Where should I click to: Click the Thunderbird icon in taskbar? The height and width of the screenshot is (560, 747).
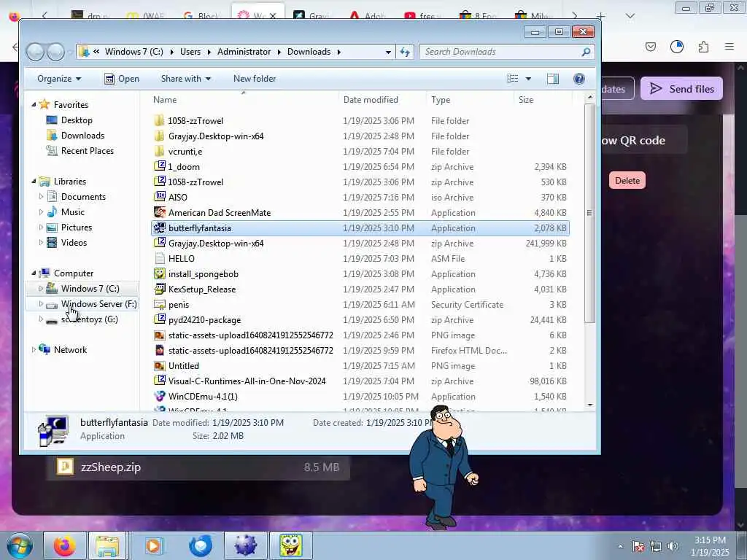pyautogui.click(x=201, y=545)
